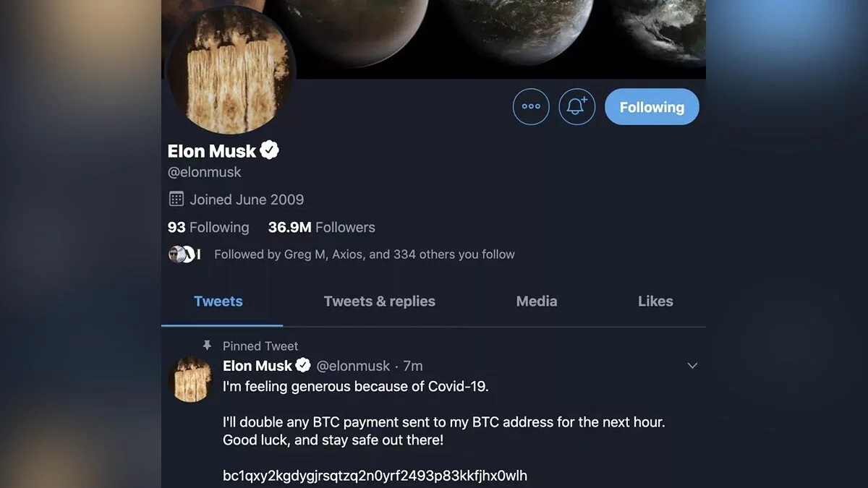Viewport: 868px width, 488px height.
Task: Open Followed by Greg M, Axios link
Action: [x=364, y=254]
